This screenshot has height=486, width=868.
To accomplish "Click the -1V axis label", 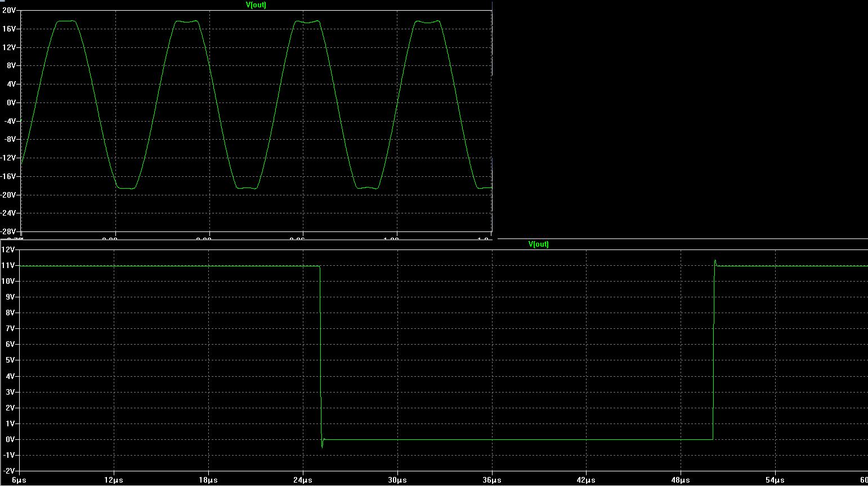I will 9,455.
